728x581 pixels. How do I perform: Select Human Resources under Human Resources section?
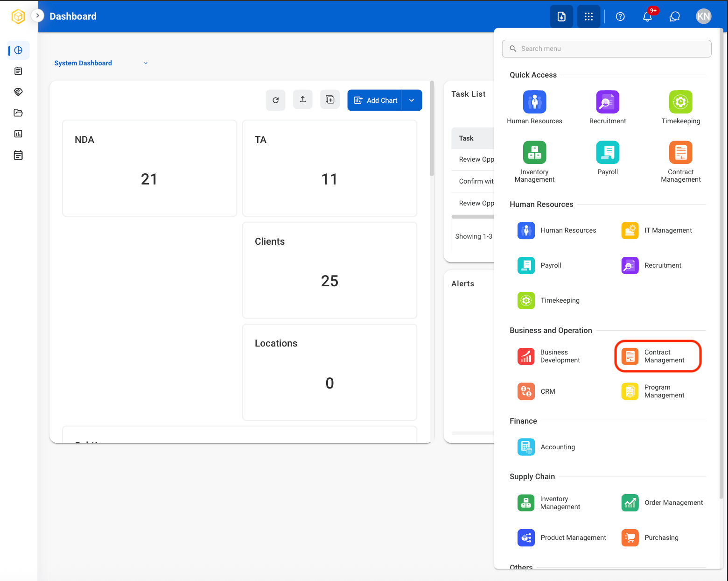[x=557, y=230]
